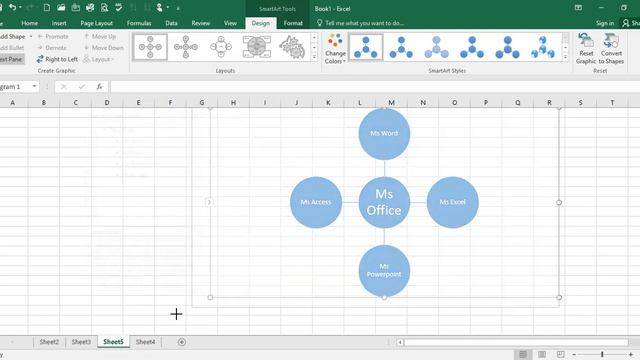This screenshot has height=360, width=640.
Task: Select the Diverging Radial layout thumbnail
Action: tap(186, 47)
